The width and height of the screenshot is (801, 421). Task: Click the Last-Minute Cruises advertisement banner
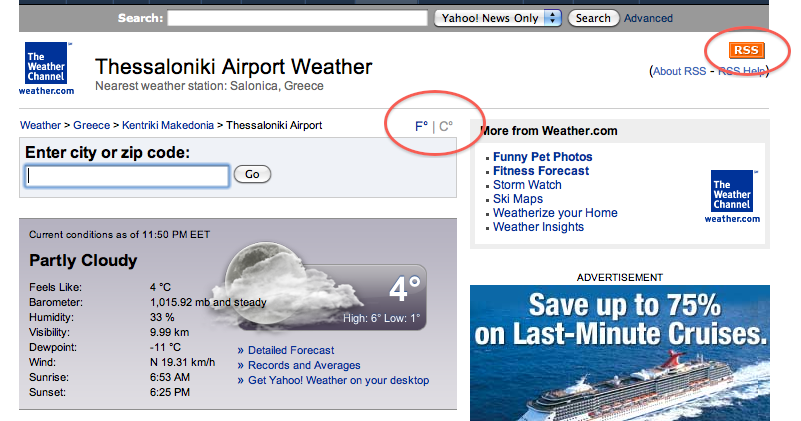click(x=620, y=353)
